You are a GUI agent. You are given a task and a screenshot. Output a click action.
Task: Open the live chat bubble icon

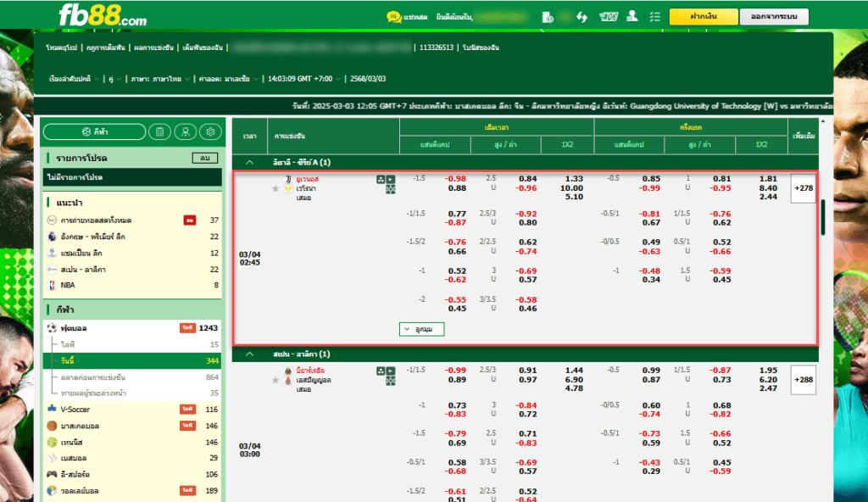tap(393, 17)
